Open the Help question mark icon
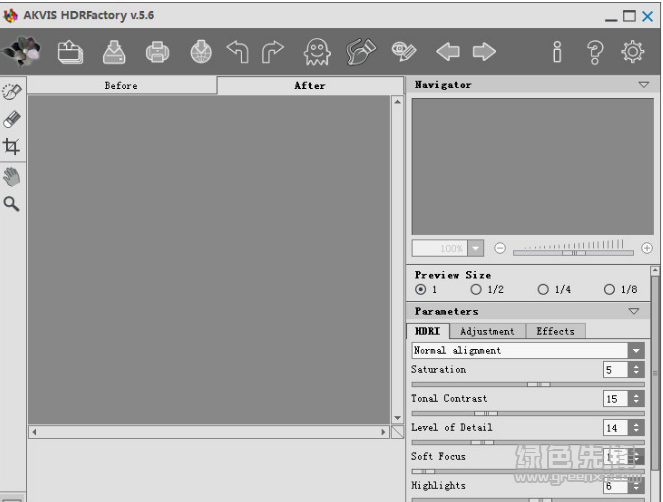The width and height of the screenshot is (663, 502). pyautogui.click(x=595, y=52)
